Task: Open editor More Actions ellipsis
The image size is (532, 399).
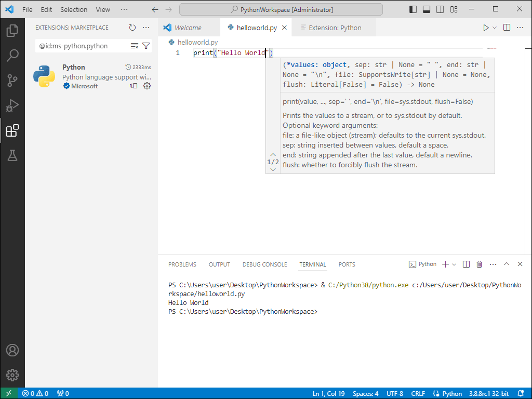Action: pyautogui.click(x=520, y=28)
